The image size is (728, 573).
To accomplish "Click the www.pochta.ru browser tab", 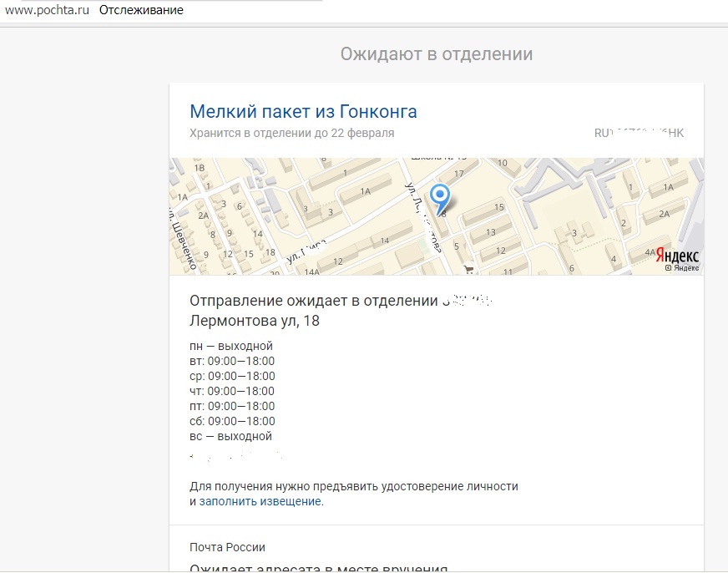I will [x=46, y=11].
